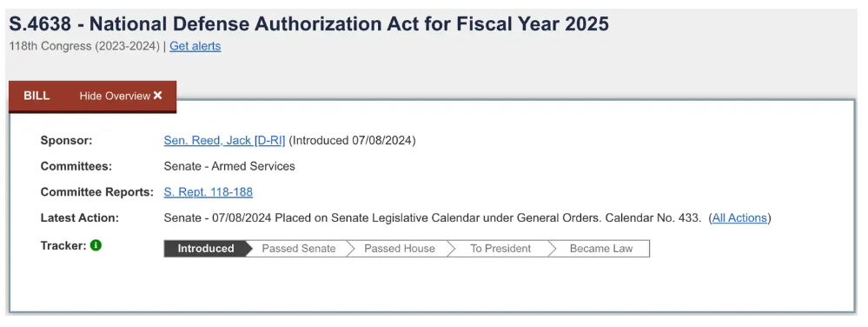Click the Latest Action label
Viewport: 868px width, 327px height.
[80, 217]
